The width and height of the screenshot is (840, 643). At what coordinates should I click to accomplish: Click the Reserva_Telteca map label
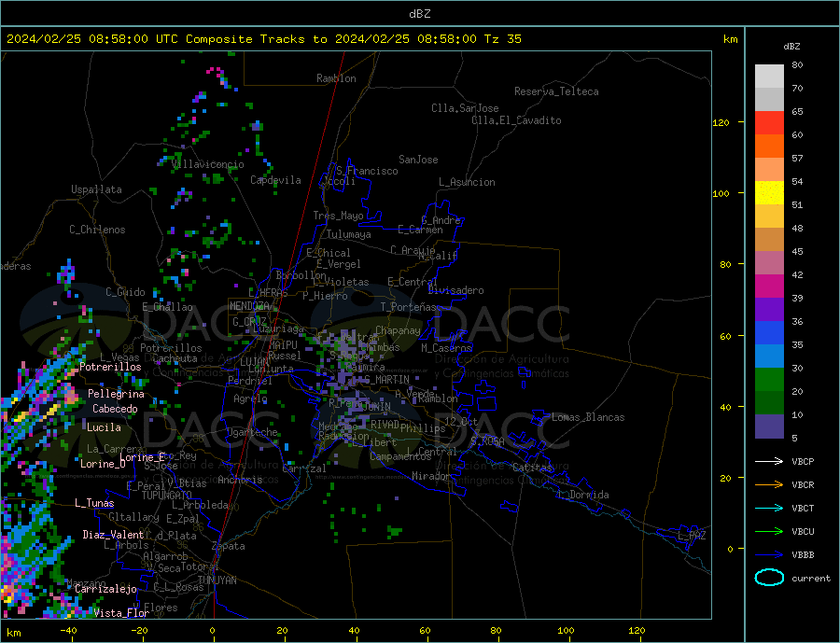pos(556,91)
